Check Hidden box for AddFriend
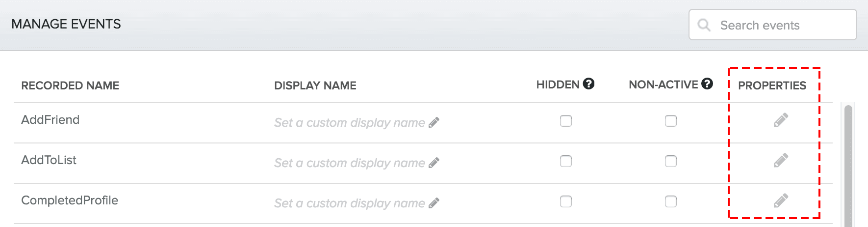The height and width of the screenshot is (227, 868). [566, 121]
